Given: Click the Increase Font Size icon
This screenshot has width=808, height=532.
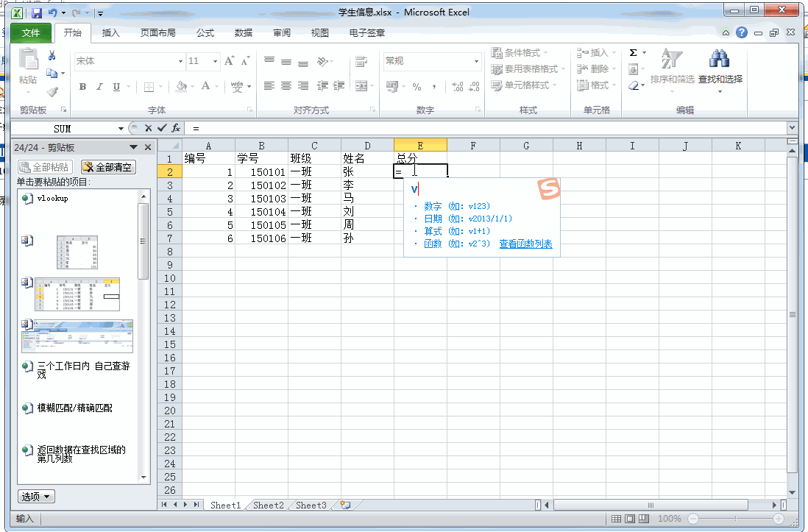Looking at the screenshot, I should coord(230,61).
